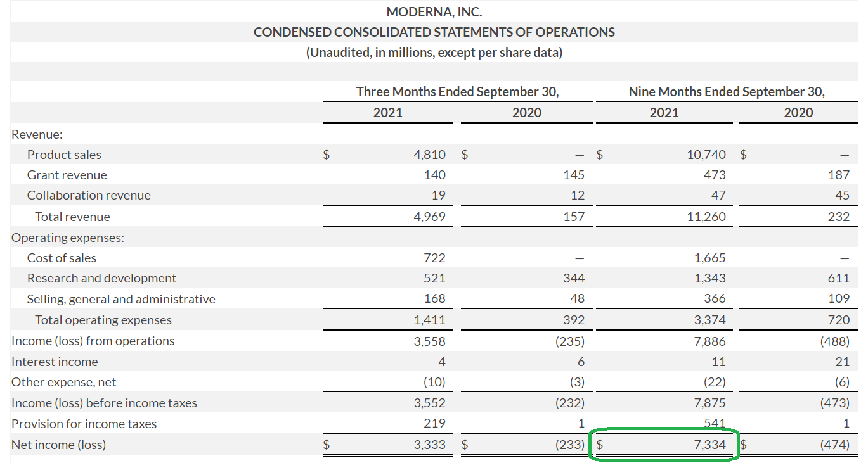Select the Three Months Ended September 30 header
The width and height of the screenshot is (868, 463).
click(458, 91)
